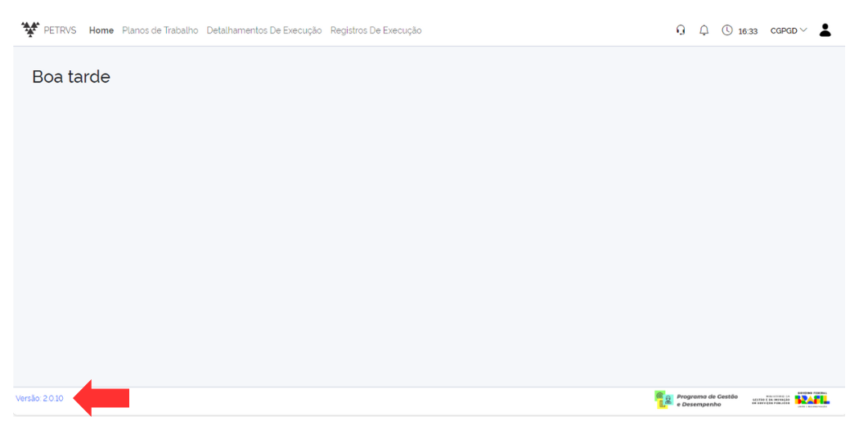Click the Versão: 2.0.10 link
This screenshot has height=430, width=868.
coord(39,398)
